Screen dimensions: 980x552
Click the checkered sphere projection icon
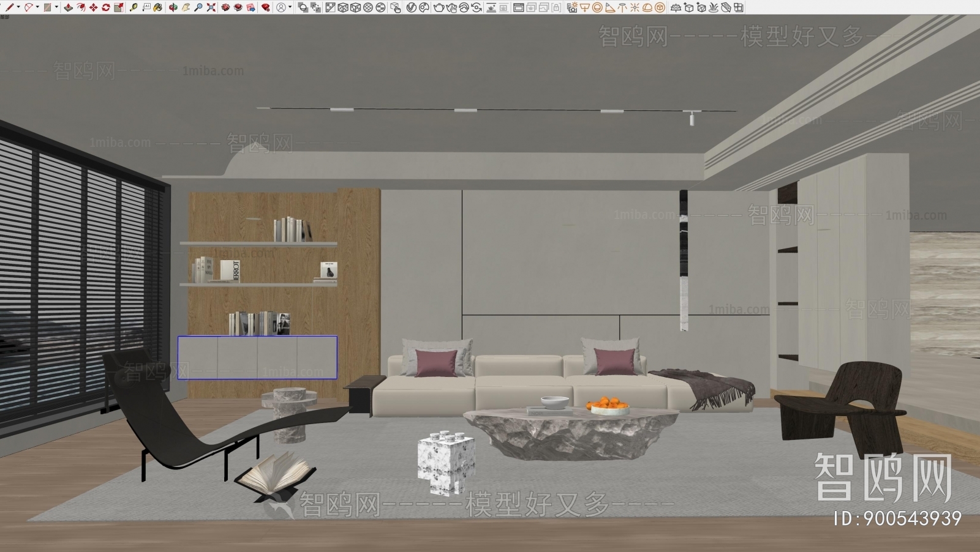click(367, 7)
